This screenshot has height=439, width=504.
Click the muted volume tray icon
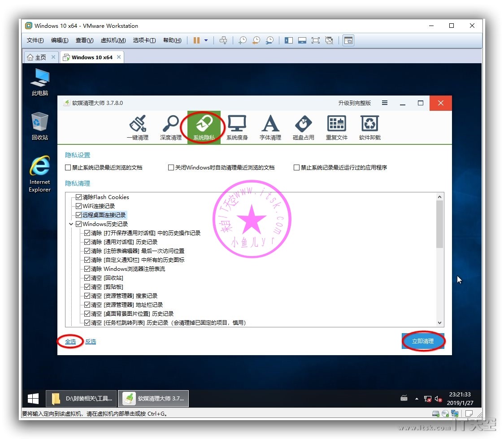coord(438,399)
